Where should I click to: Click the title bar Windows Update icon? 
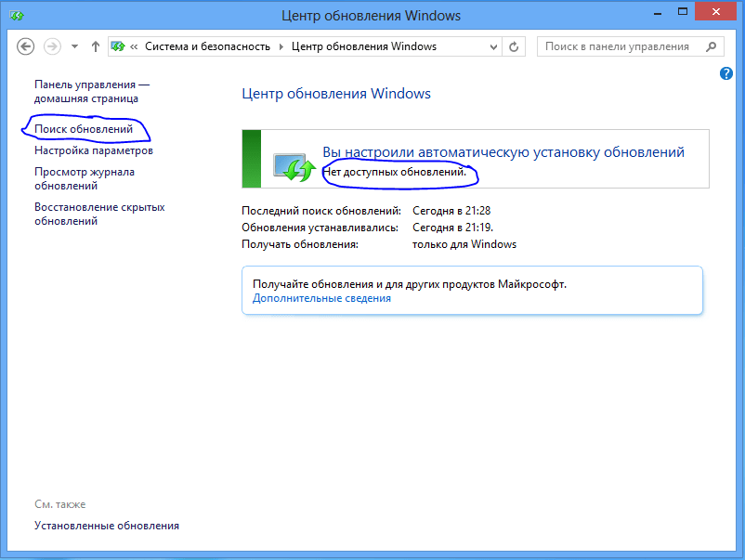click(17, 16)
